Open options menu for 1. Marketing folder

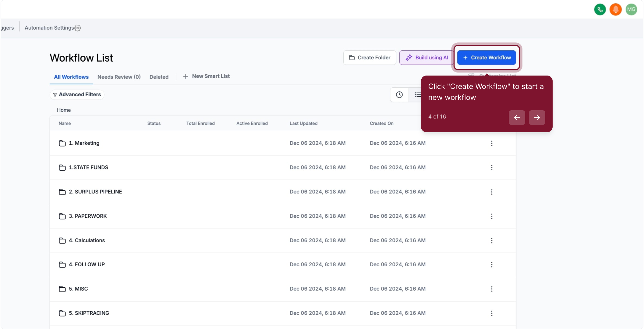click(x=491, y=143)
